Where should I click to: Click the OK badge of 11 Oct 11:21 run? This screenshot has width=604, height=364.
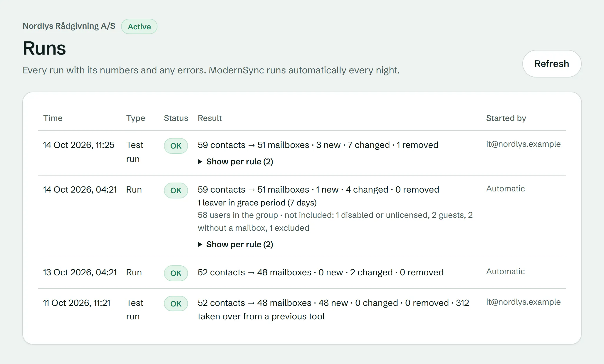[176, 304]
